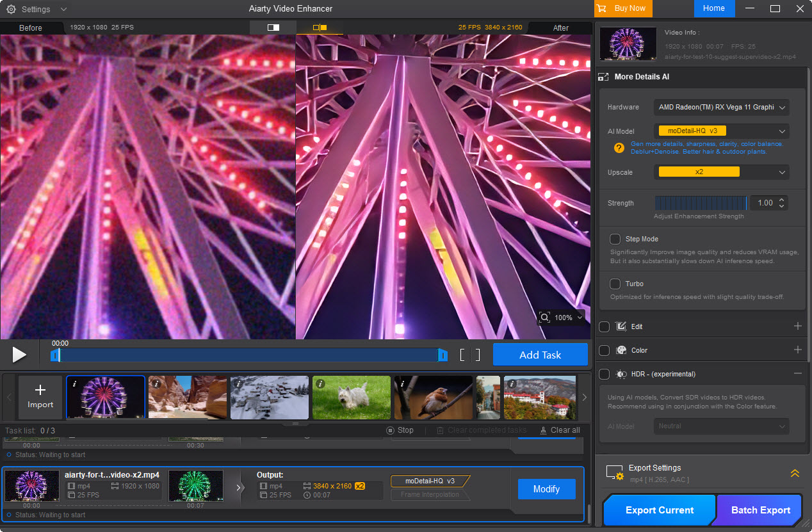Enable the Step Mode checkbox
The height and width of the screenshot is (532, 812).
point(615,239)
